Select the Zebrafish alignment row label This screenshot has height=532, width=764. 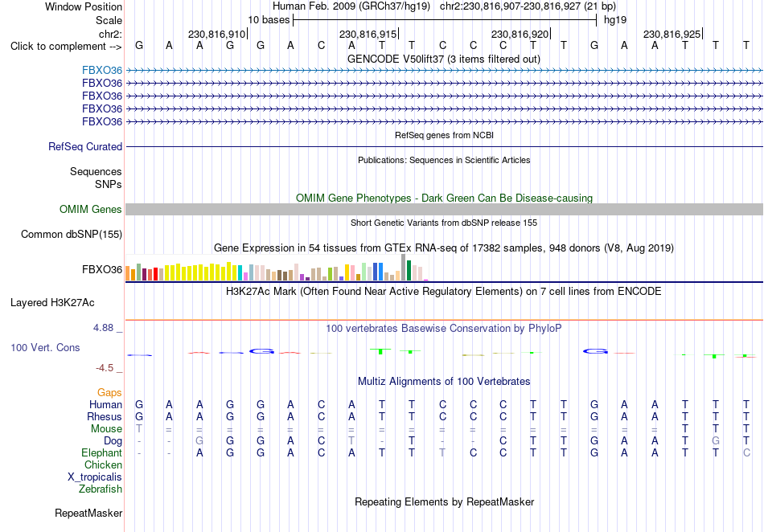101,489
